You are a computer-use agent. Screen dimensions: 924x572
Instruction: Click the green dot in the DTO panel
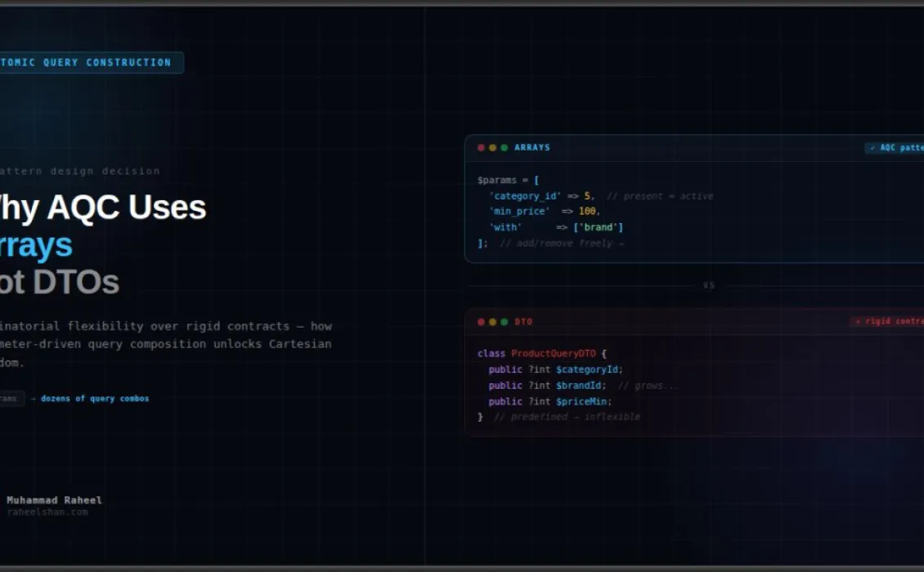click(x=505, y=322)
